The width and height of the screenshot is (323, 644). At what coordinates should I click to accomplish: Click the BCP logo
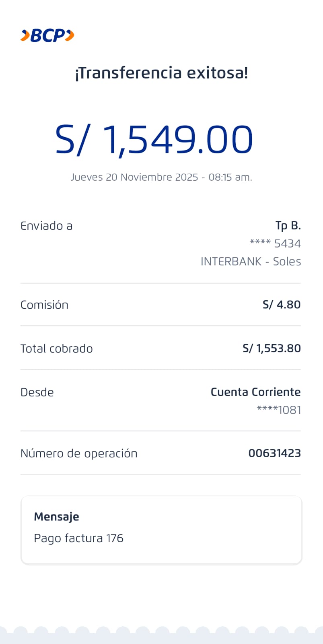[x=47, y=35]
